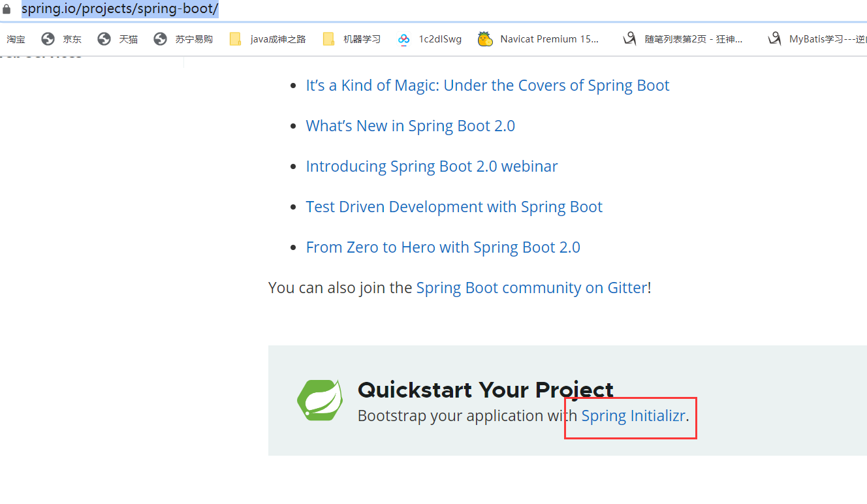Click the green Spring leaf logo

320,400
